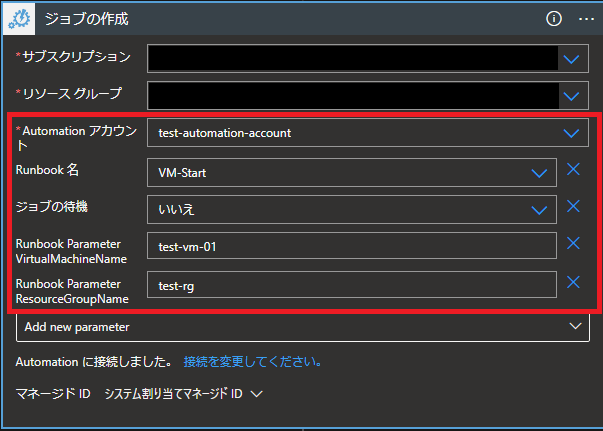This screenshot has height=431, width=603.
Task: Remove the ResourceGroupName parameter with X
Action: coord(573,282)
